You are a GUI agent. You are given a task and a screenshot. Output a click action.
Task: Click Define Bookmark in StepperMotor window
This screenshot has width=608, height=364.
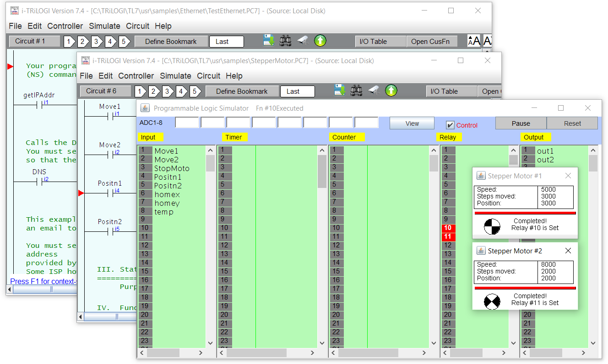242,91
